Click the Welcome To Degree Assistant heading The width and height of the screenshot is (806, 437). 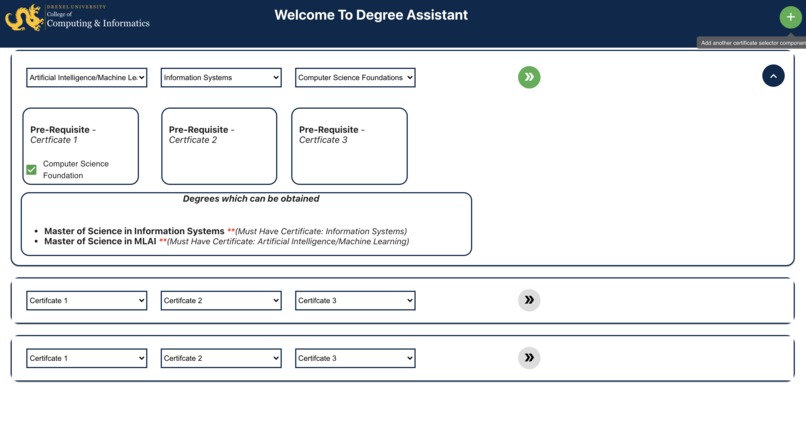coord(371,15)
